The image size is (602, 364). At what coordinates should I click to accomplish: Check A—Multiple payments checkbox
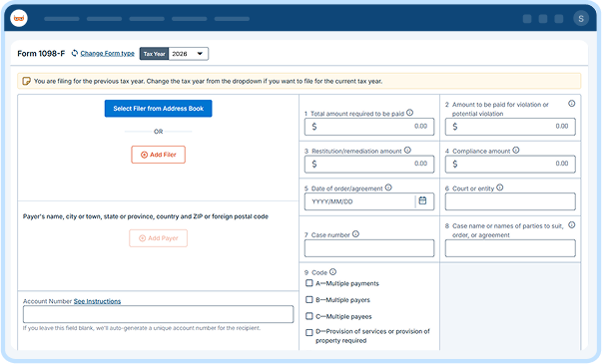click(309, 283)
